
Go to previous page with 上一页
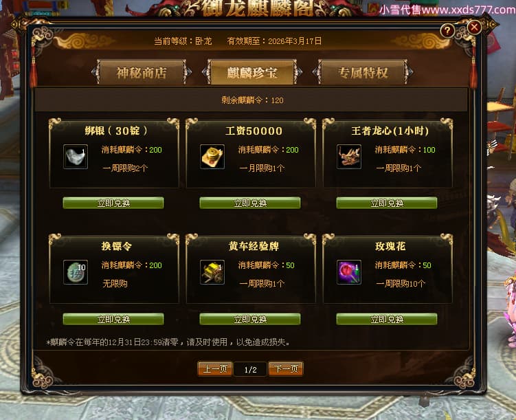tap(215, 368)
